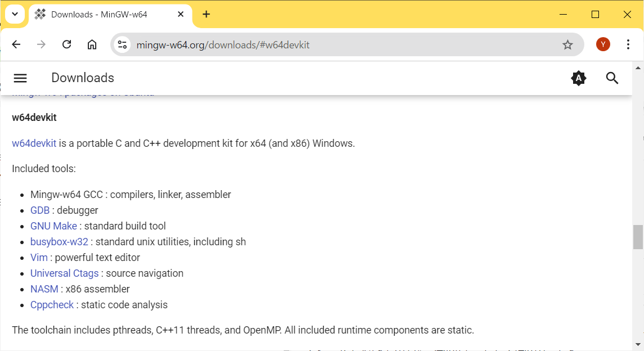Expand the tab search dropdown
This screenshot has width=644, height=351.
coord(15,14)
